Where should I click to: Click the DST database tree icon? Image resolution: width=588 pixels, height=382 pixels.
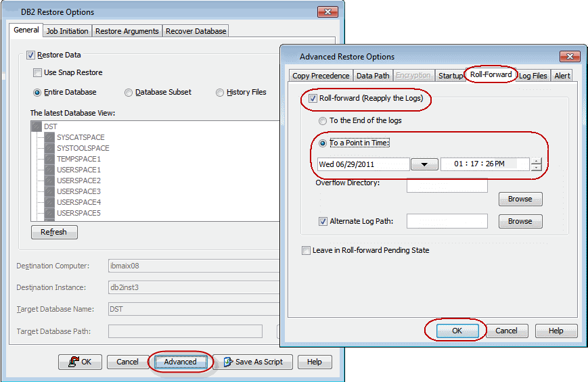point(37,126)
